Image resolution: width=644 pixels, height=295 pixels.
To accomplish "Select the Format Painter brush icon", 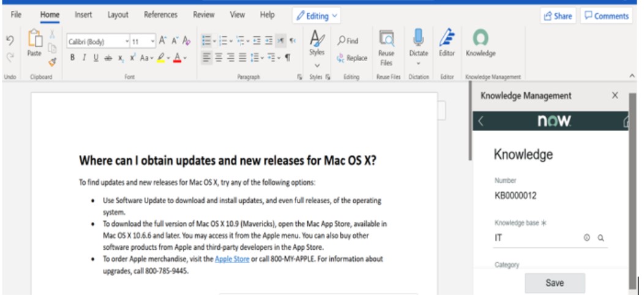I will coord(53,61).
